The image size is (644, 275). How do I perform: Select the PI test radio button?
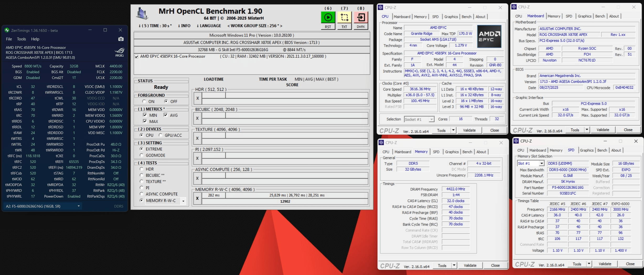[141, 188]
